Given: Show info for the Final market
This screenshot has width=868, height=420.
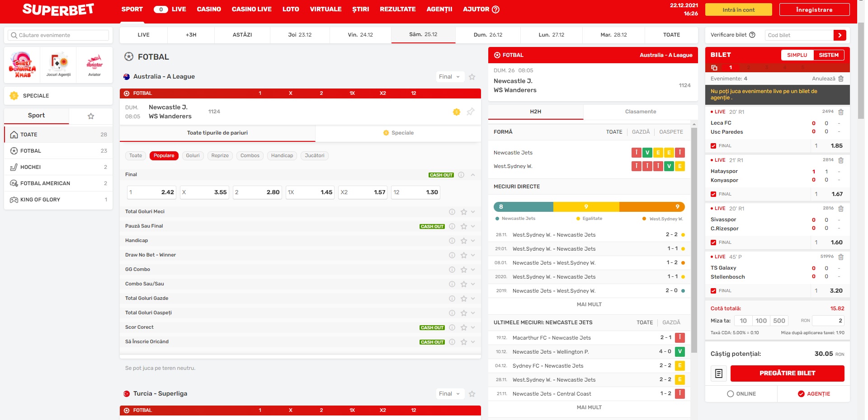Looking at the screenshot, I should 461,175.
